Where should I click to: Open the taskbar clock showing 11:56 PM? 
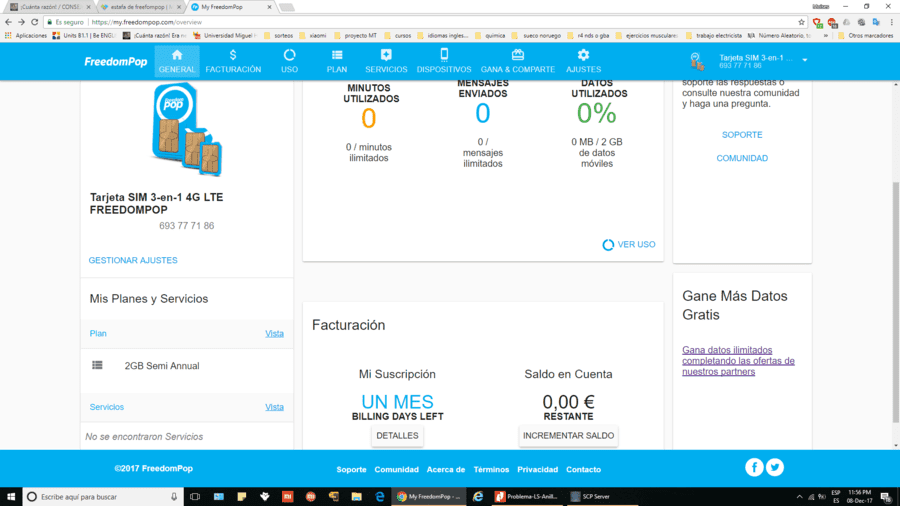tap(859, 497)
